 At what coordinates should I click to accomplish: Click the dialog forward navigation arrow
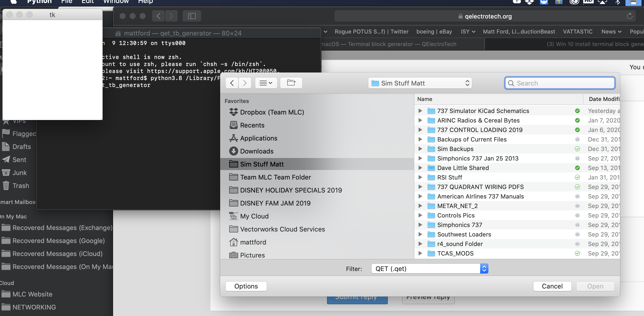click(x=245, y=83)
